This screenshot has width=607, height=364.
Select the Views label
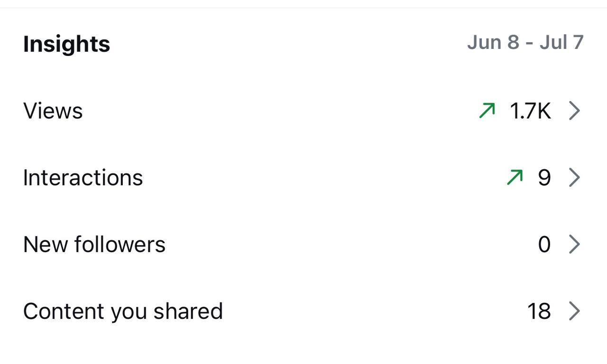pyautogui.click(x=53, y=111)
